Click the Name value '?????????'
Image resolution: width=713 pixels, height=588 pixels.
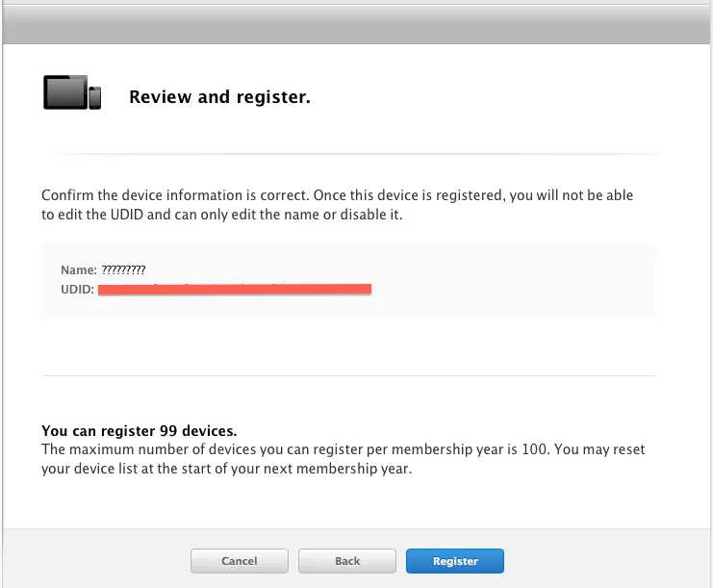[123, 269]
